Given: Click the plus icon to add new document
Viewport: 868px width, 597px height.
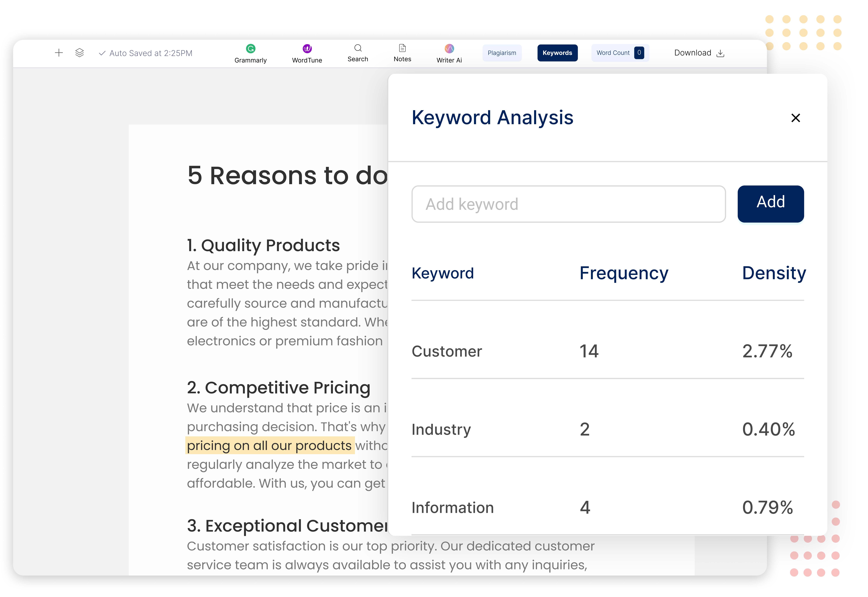Looking at the screenshot, I should pos(59,53).
